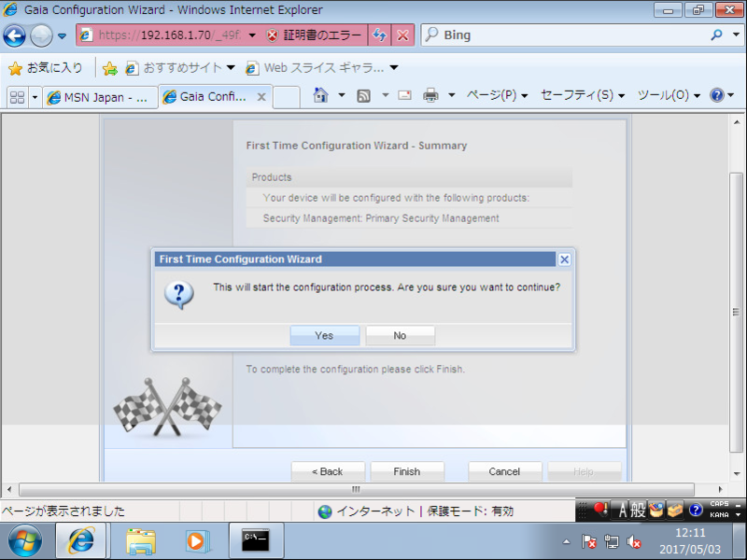Viewport: 747px width, 560px height.
Task: Click the Finish button
Action: 407,471
